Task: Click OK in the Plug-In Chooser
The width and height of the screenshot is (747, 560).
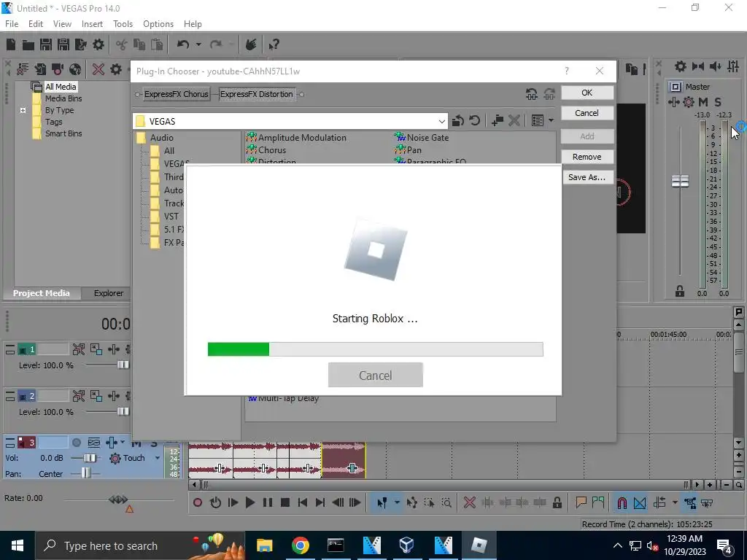Action: (x=587, y=93)
